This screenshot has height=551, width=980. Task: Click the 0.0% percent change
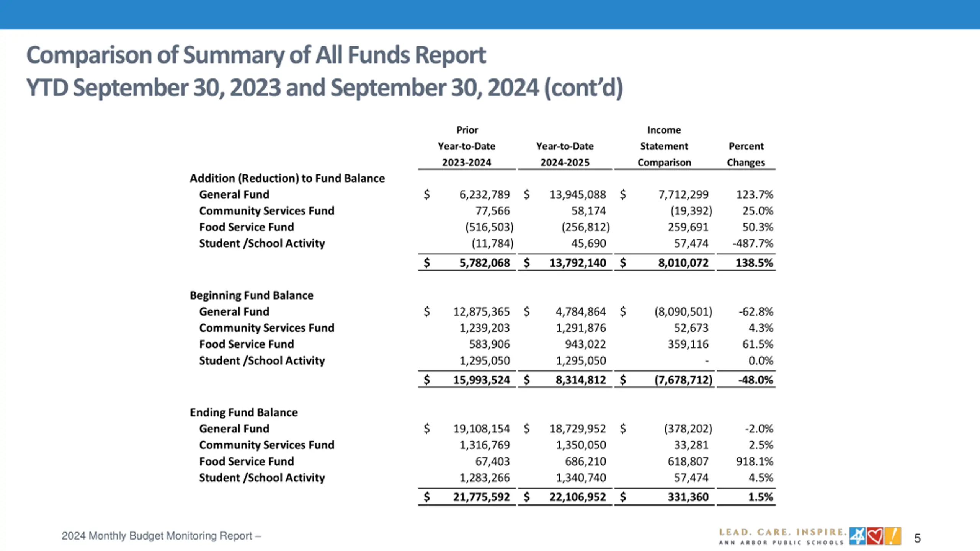pos(761,360)
